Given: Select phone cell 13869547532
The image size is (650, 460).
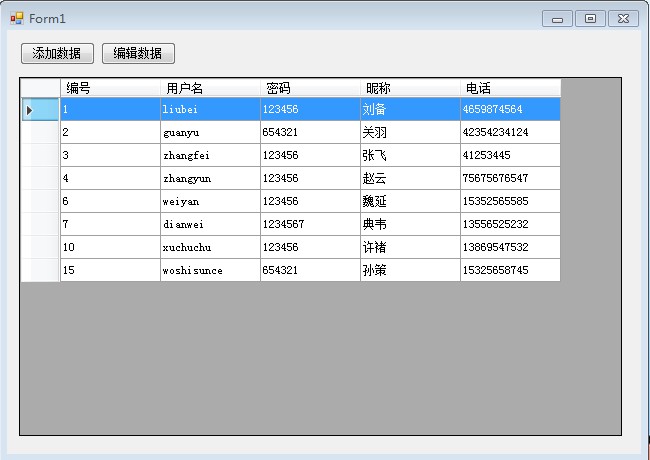Looking at the screenshot, I should point(510,247).
